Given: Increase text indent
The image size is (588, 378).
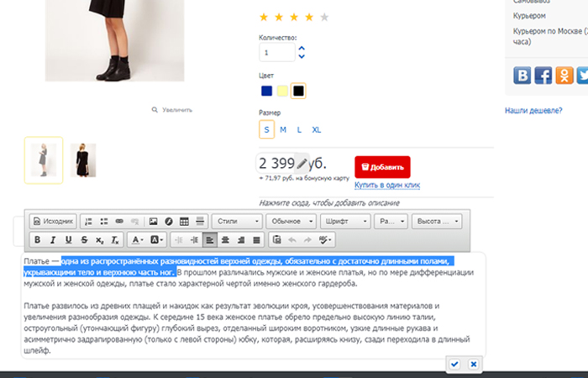Looking at the screenshot, I should 194,240.
